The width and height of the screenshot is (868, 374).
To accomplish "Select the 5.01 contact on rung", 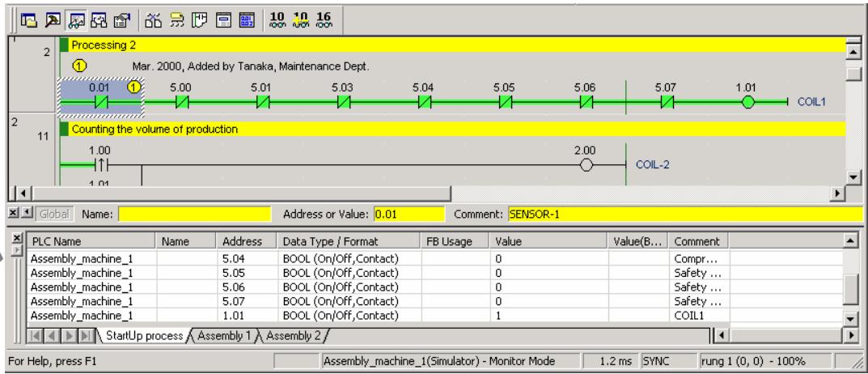I will click(x=263, y=102).
